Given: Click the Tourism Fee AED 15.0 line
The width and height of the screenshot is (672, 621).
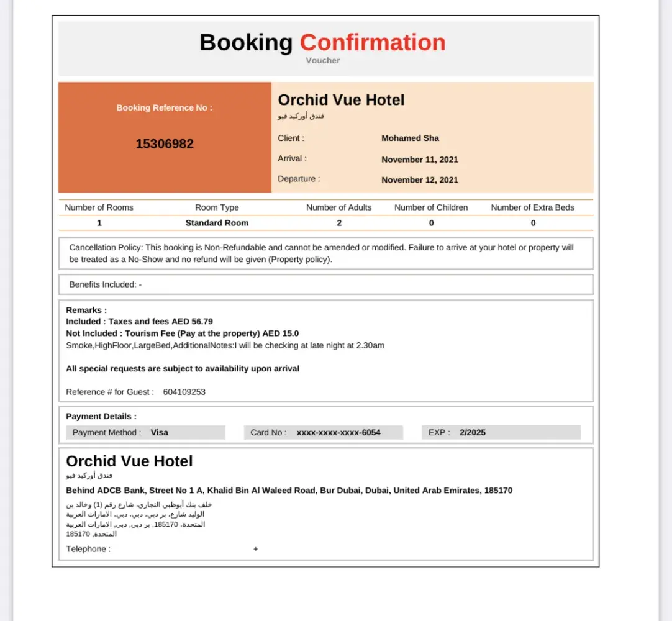Looking at the screenshot, I should (x=182, y=333).
